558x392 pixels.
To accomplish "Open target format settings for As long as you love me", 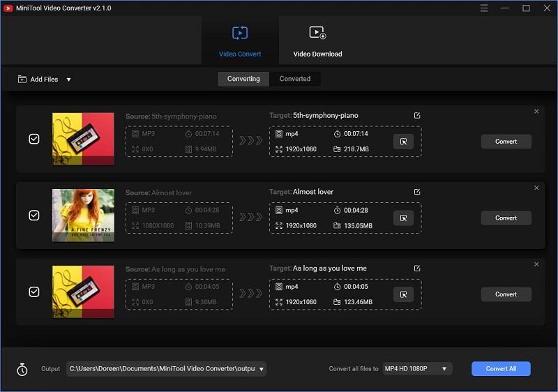I will 403,294.
